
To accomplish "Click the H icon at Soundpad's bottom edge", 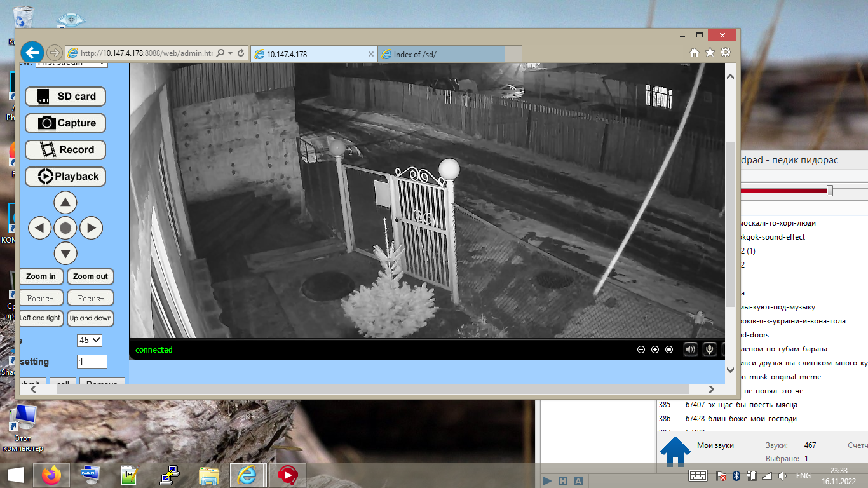I will [x=562, y=481].
